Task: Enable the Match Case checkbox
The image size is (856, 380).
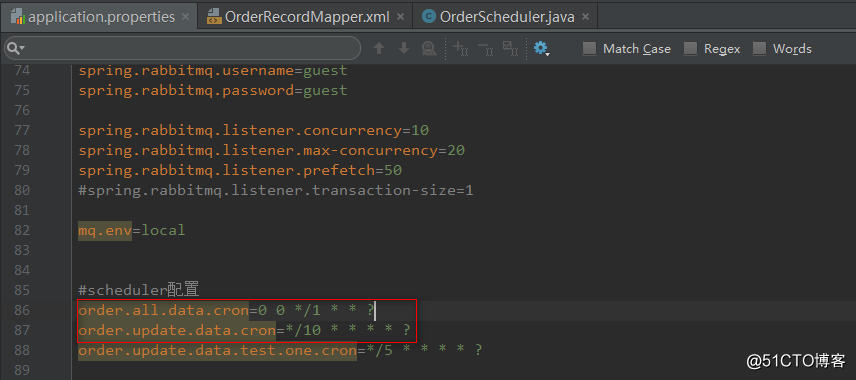Action: tap(589, 49)
